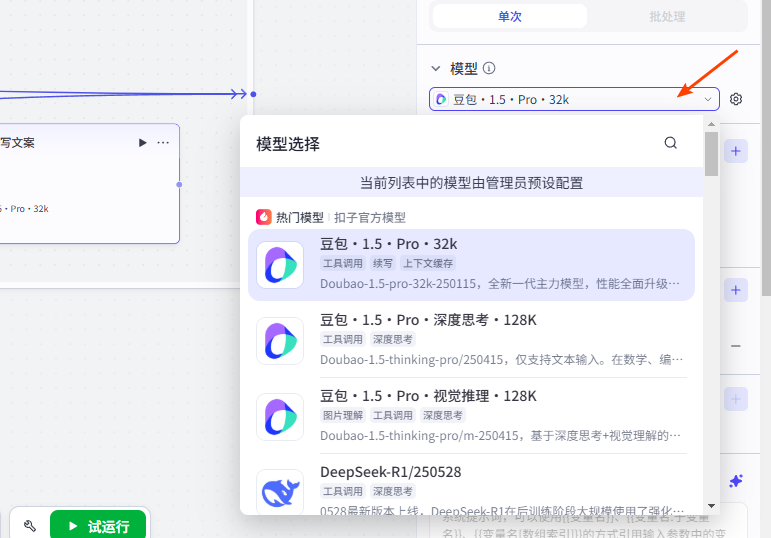Click the node connection dot at arrow end

click(x=253, y=94)
